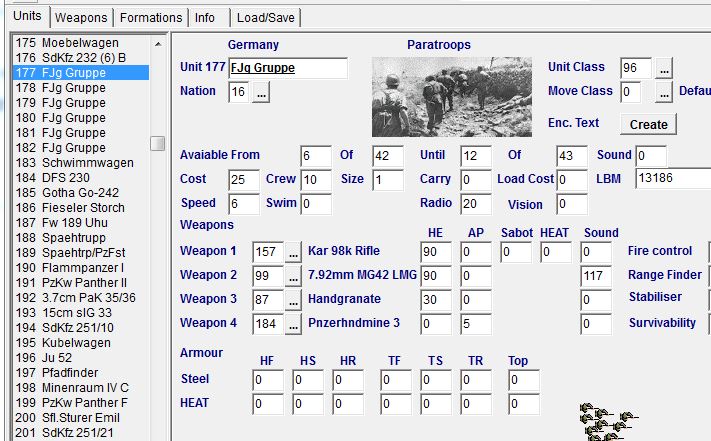Click the unit list scrollbar thumb

click(x=158, y=143)
